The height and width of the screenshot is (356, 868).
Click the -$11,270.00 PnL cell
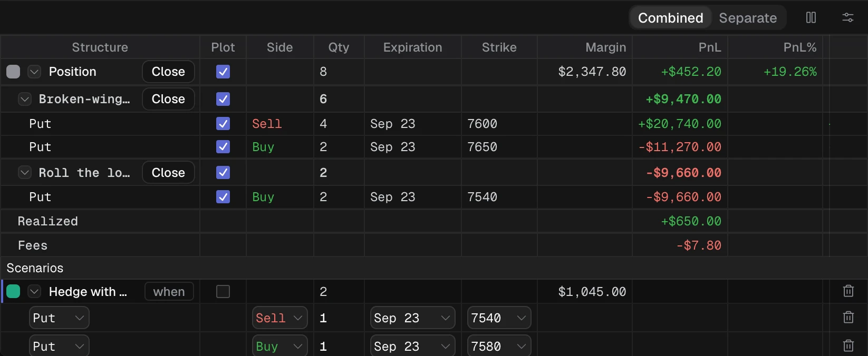pos(679,147)
